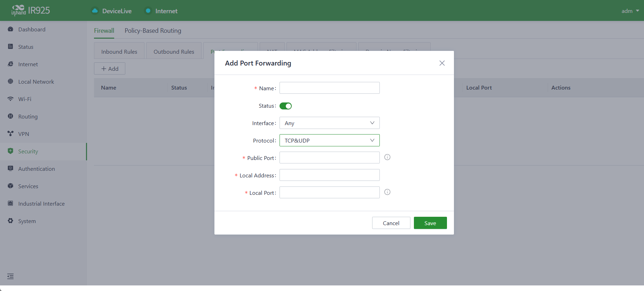The width and height of the screenshot is (644, 291).
Task: Cancel the Add Port Forwarding dialog
Action: [x=391, y=223]
